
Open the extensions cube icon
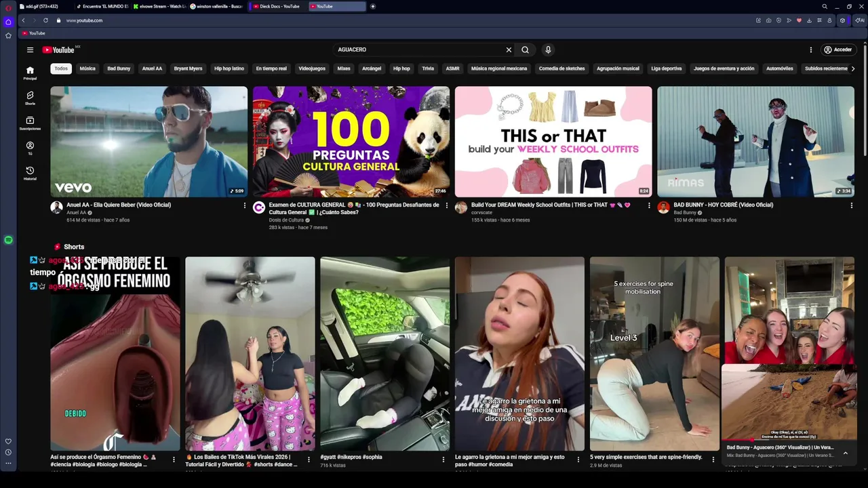pyautogui.click(x=842, y=20)
